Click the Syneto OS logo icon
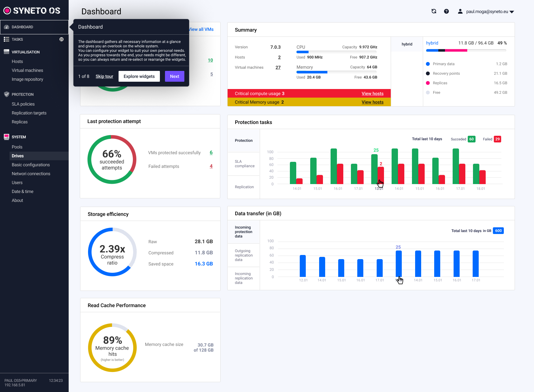534x392 pixels. click(x=7, y=11)
